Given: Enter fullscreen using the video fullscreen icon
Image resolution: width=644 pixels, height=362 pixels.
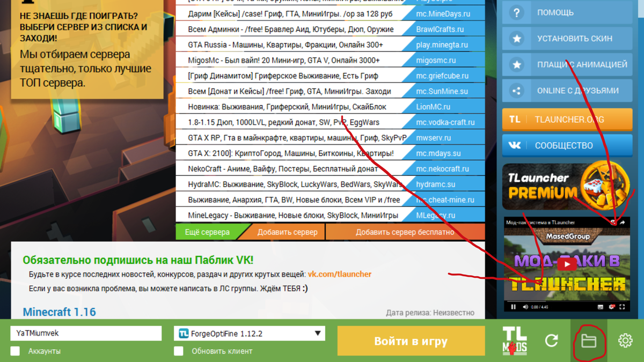Looking at the screenshot, I should pyautogui.click(x=623, y=307).
